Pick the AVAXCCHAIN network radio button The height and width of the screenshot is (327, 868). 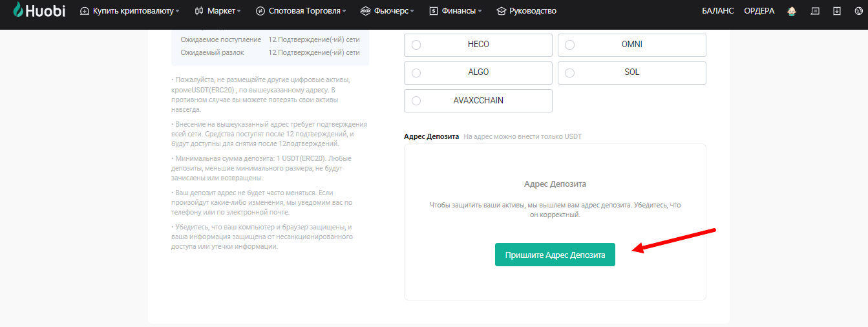[x=416, y=101]
